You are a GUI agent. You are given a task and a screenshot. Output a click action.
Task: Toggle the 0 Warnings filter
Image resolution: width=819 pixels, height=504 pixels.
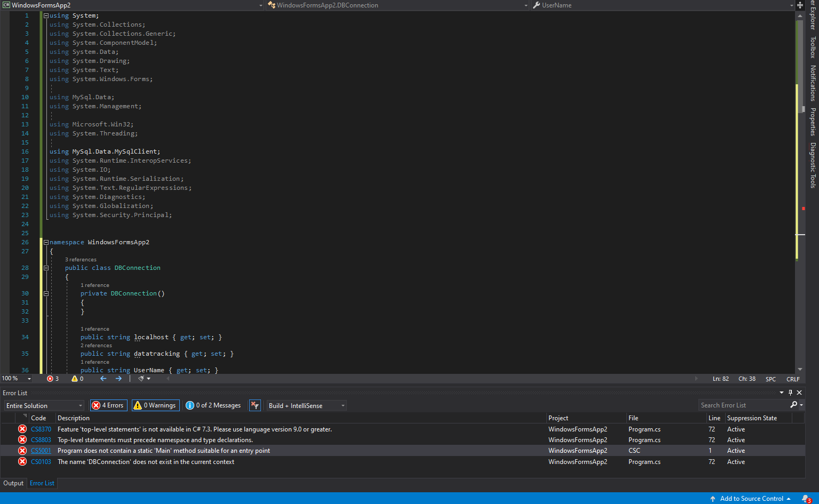click(155, 405)
